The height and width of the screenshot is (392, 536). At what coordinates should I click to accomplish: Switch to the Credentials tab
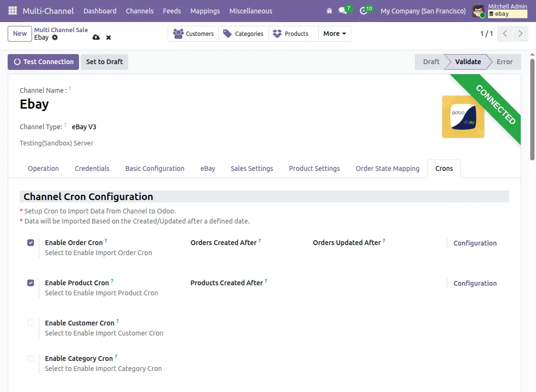click(x=92, y=168)
